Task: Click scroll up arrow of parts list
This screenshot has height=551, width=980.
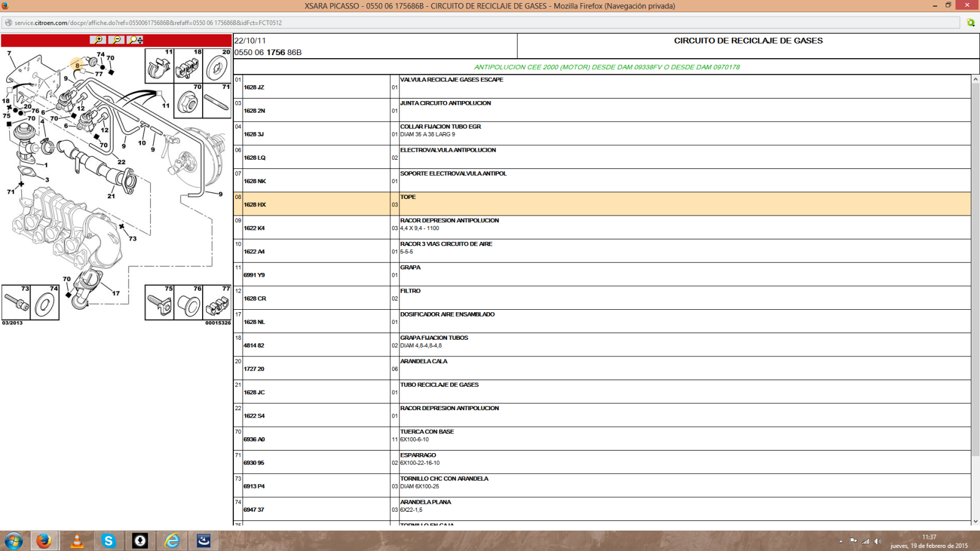Action: (976, 80)
